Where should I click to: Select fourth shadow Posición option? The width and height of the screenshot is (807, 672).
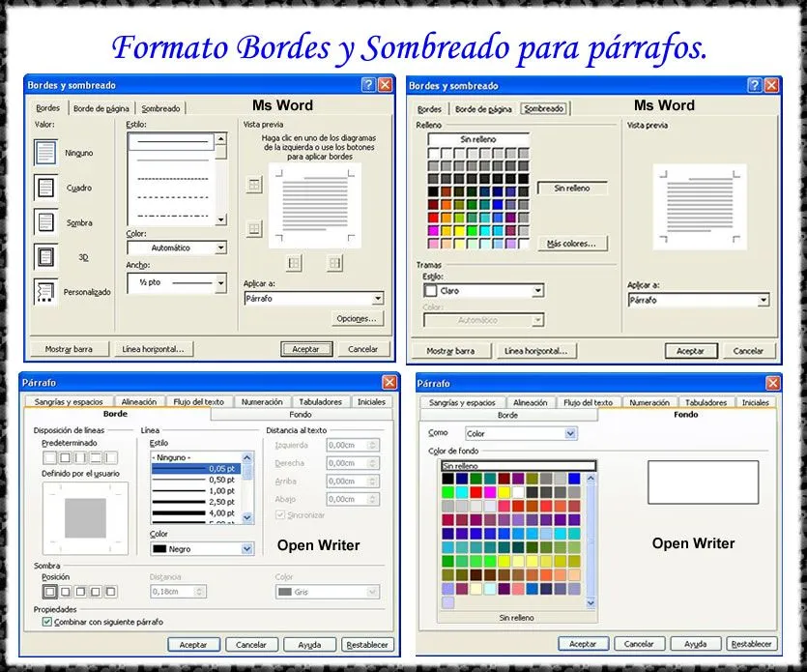pos(96,592)
